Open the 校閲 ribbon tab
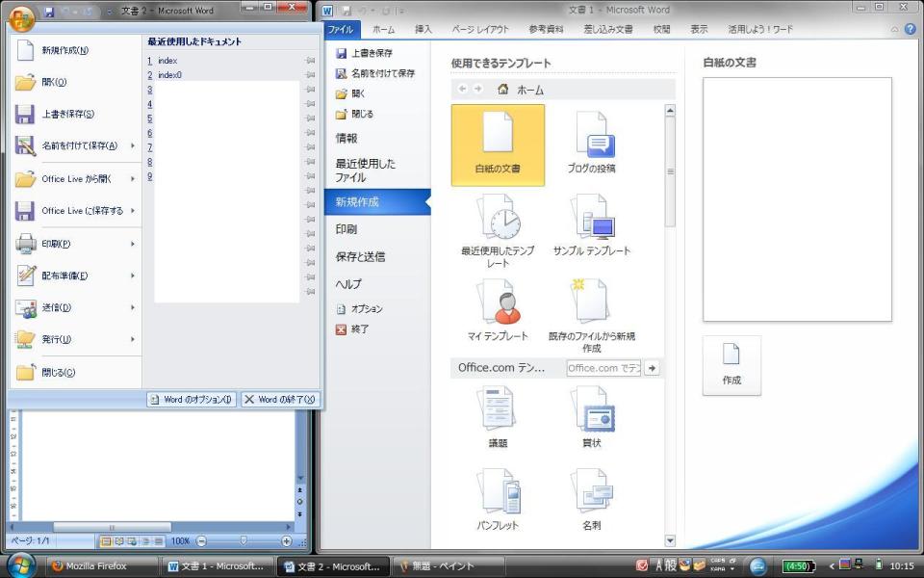This screenshot has height=578, width=924. coord(662,29)
